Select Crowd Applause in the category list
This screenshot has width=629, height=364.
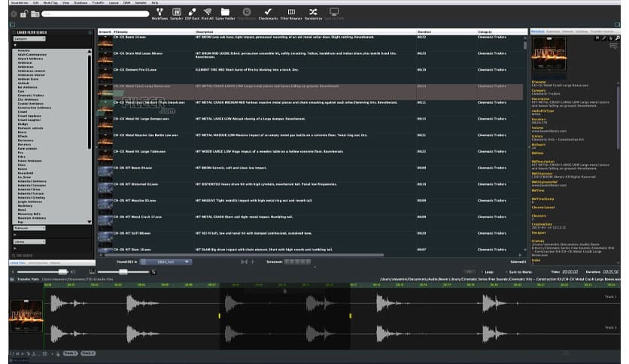pyautogui.click(x=29, y=116)
